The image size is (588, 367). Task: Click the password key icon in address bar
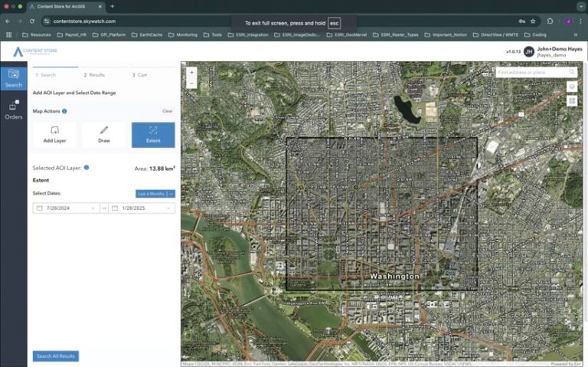click(x=521, y=21)
